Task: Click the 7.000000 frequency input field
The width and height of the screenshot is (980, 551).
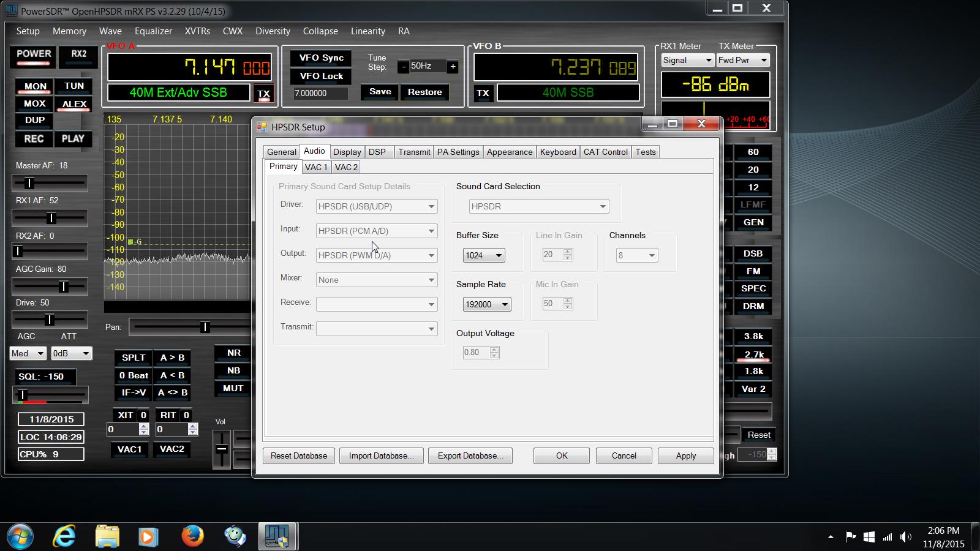Action: click(320, 93)
